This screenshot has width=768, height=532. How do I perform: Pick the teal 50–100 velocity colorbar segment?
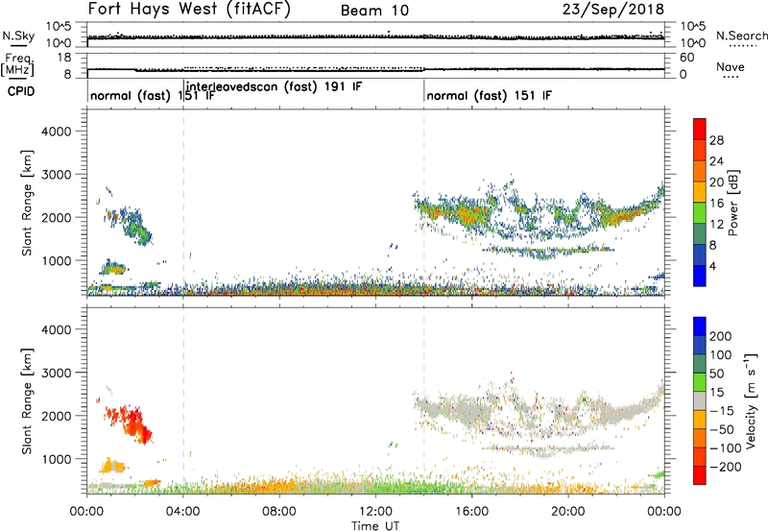pyautogui.click(x=700, y=364)
